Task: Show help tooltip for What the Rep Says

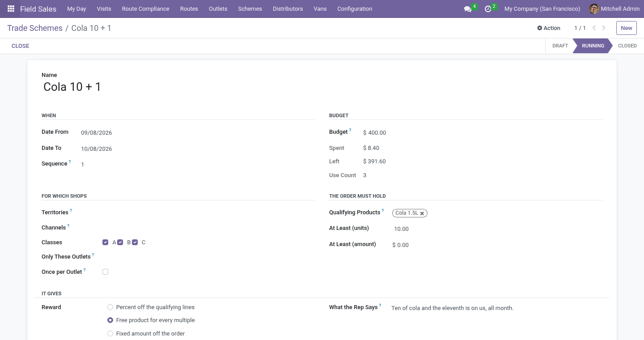Action: (380, 306)
